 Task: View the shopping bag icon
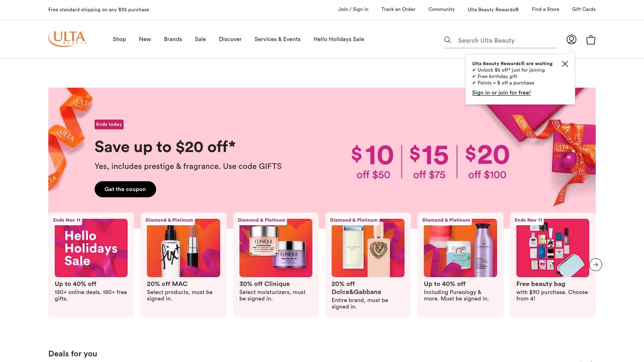tap(590, 39)
